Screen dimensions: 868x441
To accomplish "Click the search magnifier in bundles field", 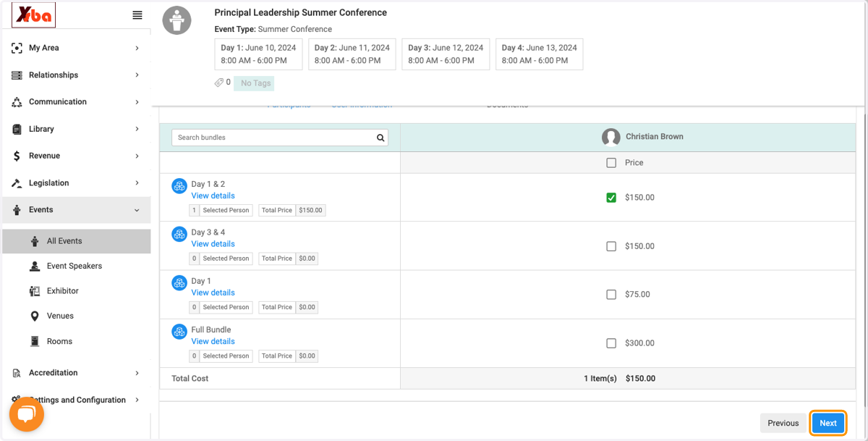I will click(380, 138).
